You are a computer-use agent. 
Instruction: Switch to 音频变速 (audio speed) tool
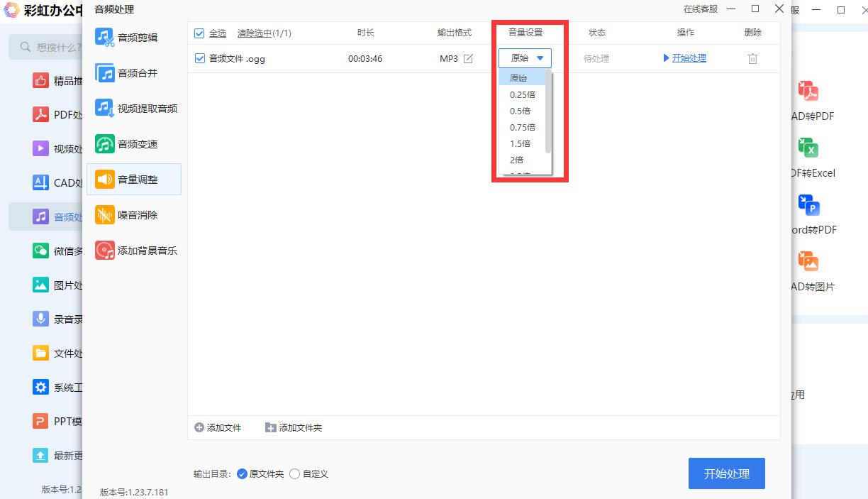pyautogui.click(x=134, y=143)
